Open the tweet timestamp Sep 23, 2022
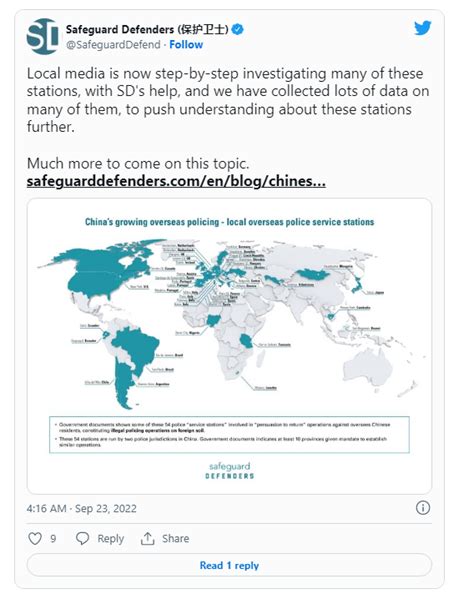Screen dimensions: 474x594 (x=81, y=508)
